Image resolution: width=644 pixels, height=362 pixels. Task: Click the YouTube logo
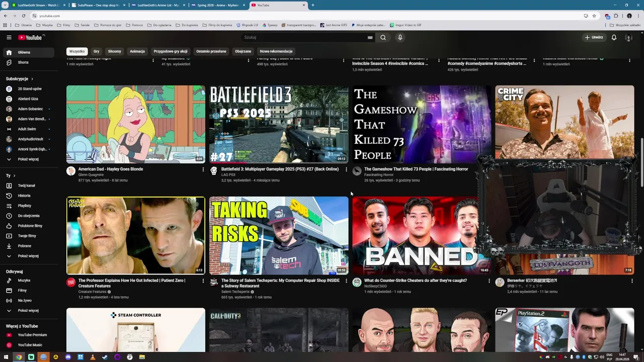pos(31,37)
